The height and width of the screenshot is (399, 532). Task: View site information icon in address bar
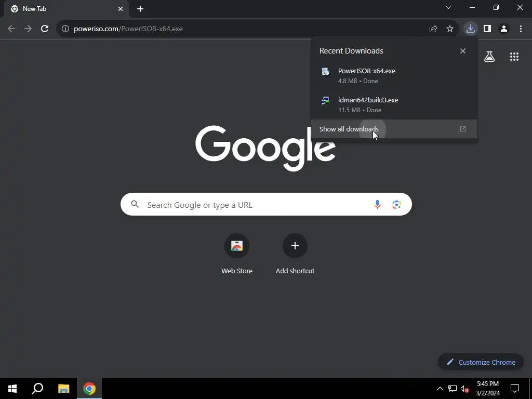(65, 29)
